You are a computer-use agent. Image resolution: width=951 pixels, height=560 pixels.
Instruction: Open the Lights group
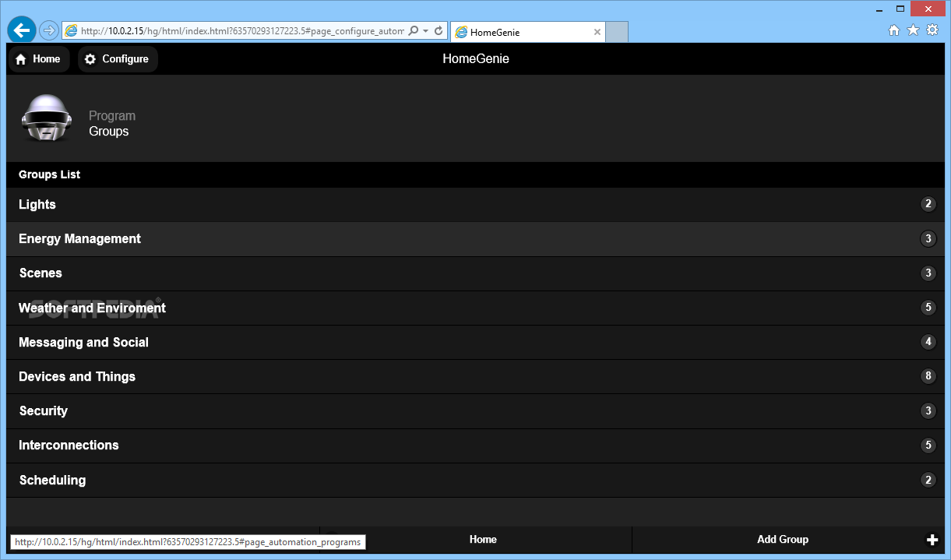click(x=475, y=205)
